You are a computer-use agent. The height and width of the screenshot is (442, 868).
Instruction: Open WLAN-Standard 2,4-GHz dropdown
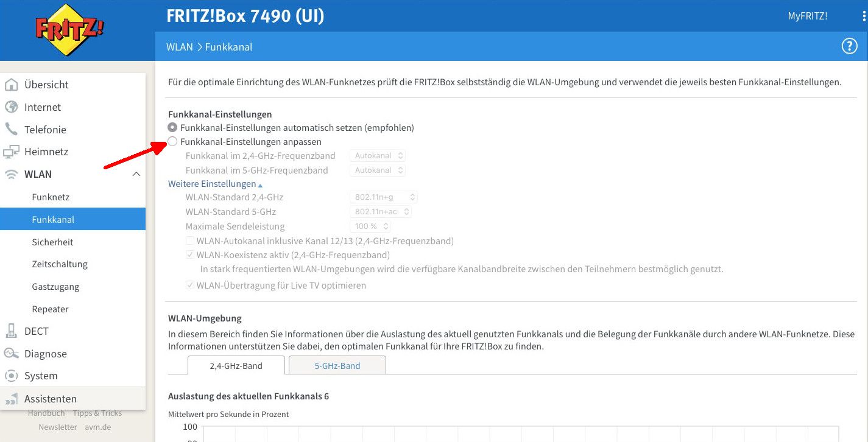click(x=383, y=197)
